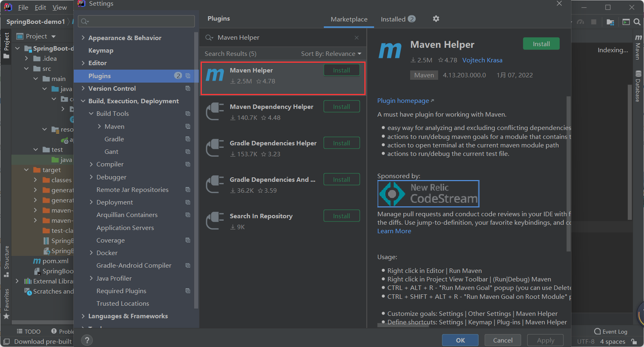Open the Edit menu

click(x=41, y=7)
